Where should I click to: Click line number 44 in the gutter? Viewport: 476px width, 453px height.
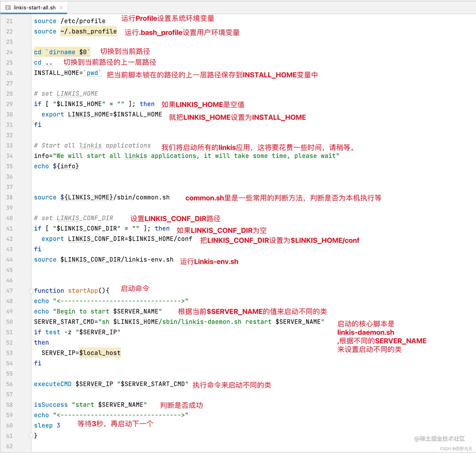point(9,260)
